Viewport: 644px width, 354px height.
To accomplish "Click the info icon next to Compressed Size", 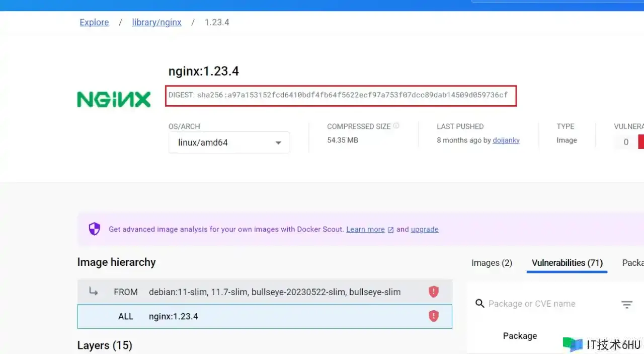I will pos(396,126).
